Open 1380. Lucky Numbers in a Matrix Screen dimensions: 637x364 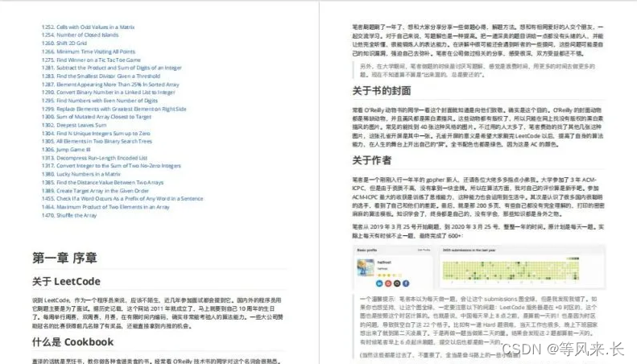[81, 174]
